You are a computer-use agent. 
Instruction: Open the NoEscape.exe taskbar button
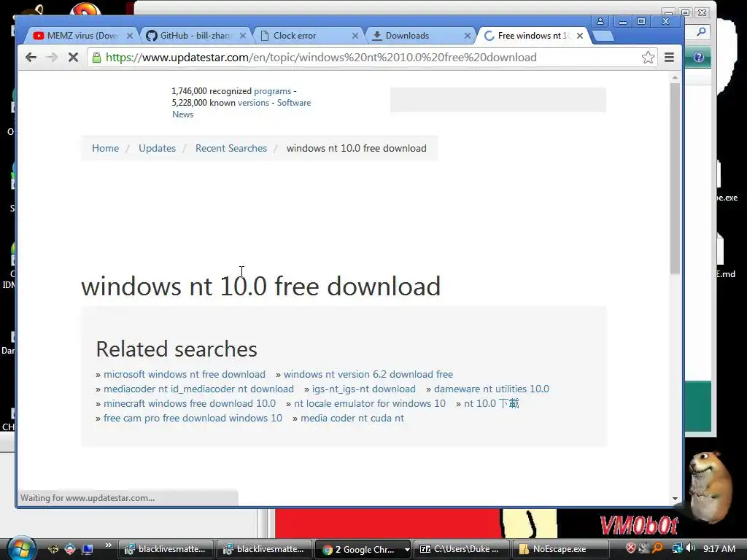click(560, 549)
